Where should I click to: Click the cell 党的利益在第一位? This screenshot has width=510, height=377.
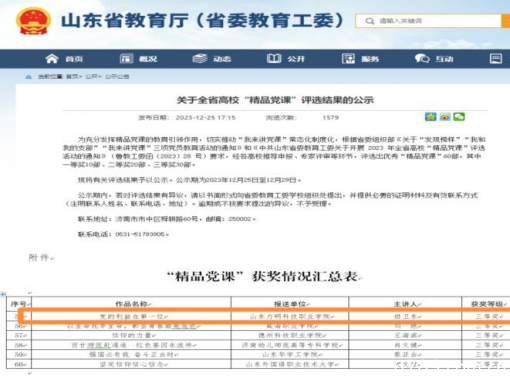(132, 316)
